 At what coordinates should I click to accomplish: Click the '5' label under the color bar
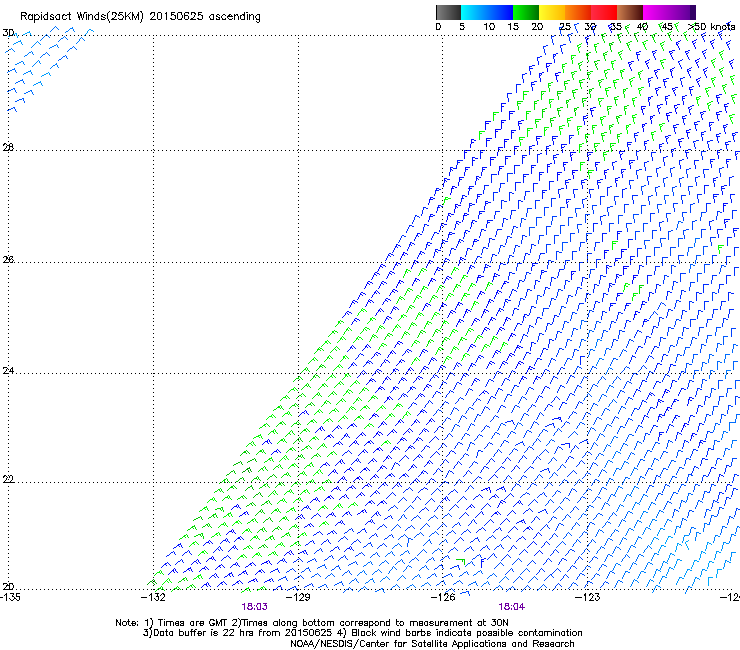(462, 27)
